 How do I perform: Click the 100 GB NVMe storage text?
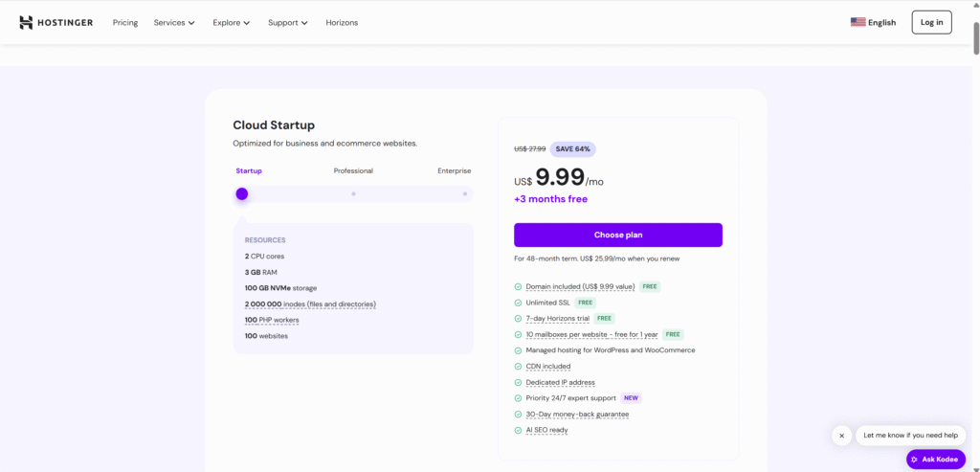280,288
